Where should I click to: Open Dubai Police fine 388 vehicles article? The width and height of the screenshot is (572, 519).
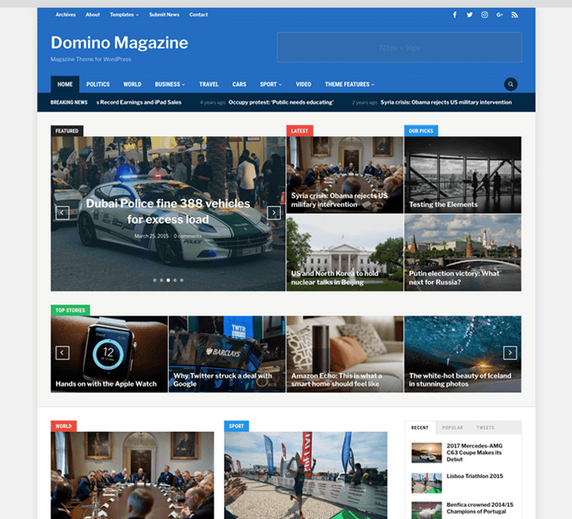[x=168, y=211]
